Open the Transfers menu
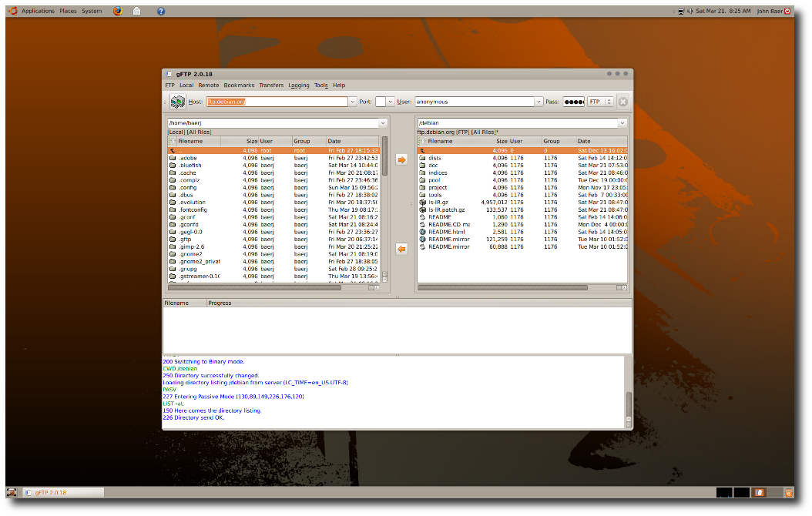The height and width of the screenshot is (516, 812). (x=271, y=85)
